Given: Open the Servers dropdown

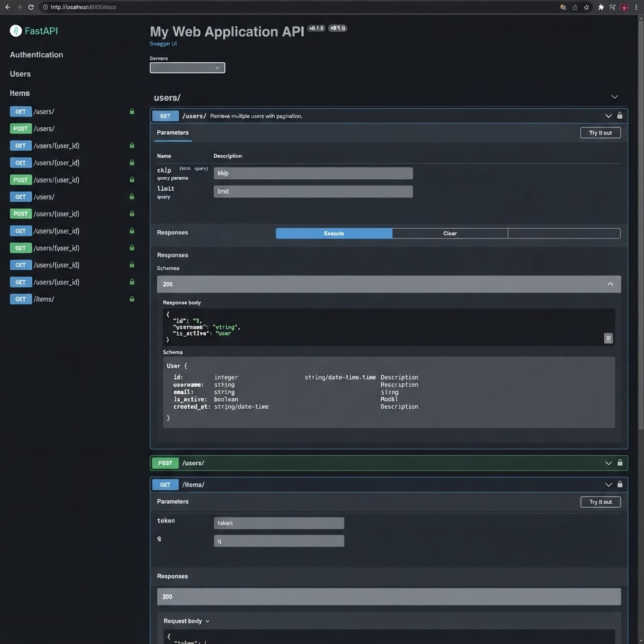Looking at the screenshot, I should click(187, 68).
